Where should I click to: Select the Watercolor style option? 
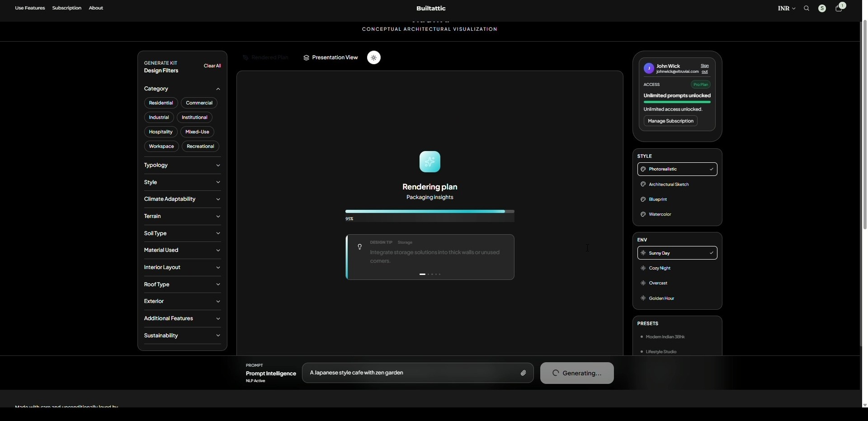660,214
